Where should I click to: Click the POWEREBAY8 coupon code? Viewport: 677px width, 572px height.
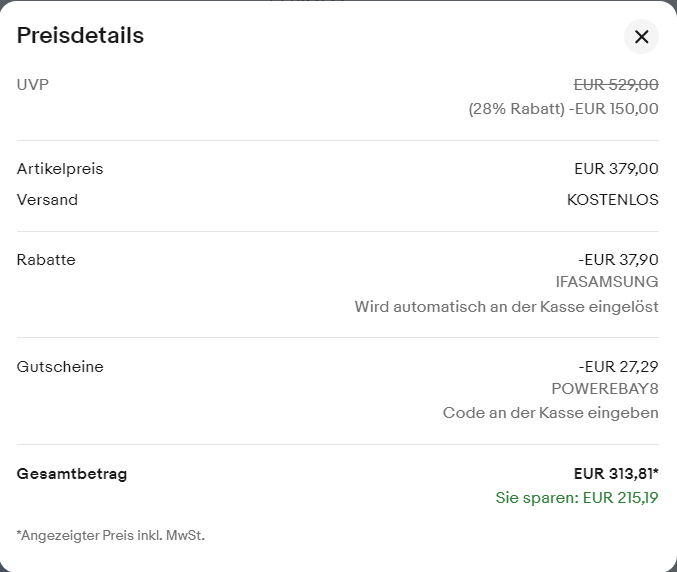605,389
